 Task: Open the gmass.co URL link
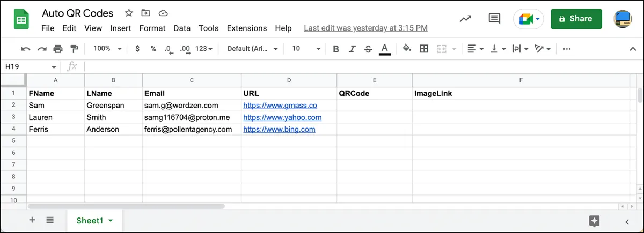coord(280,106)
